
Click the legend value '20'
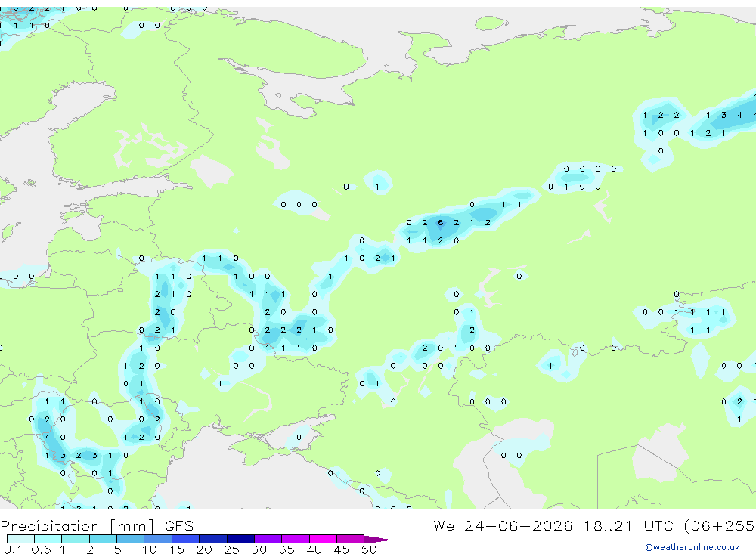tap(204, 549)
